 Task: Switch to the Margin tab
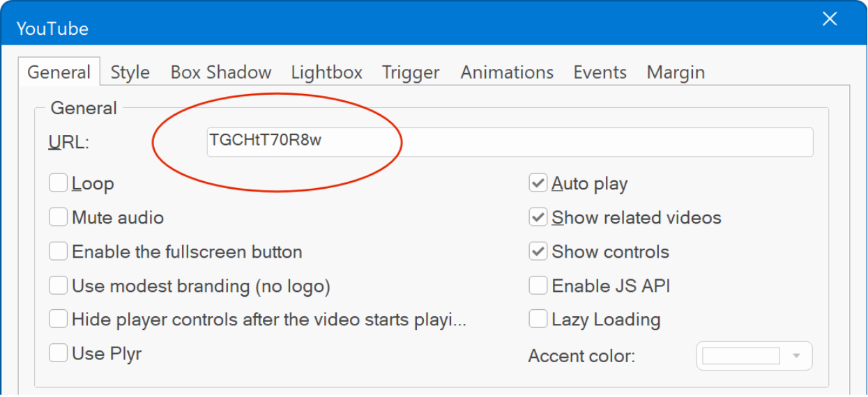(675, 72)
